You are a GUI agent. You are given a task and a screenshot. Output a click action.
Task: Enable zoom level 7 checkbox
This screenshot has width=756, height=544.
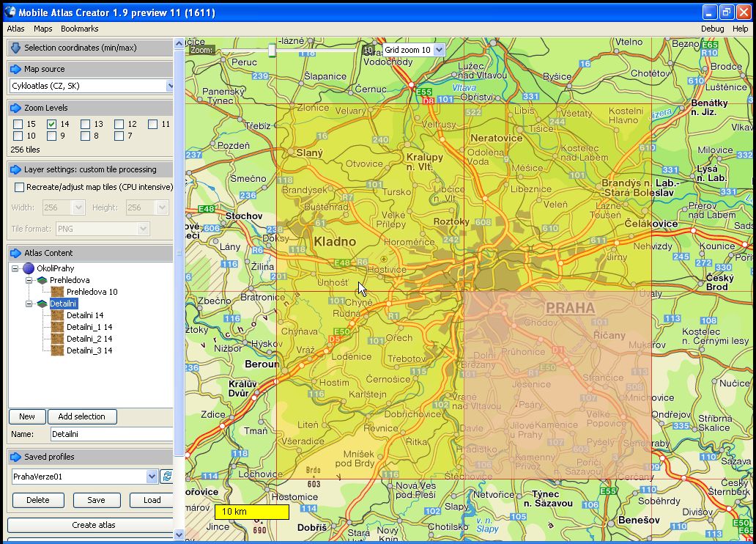pyautogui.click(x=119, y=136)
